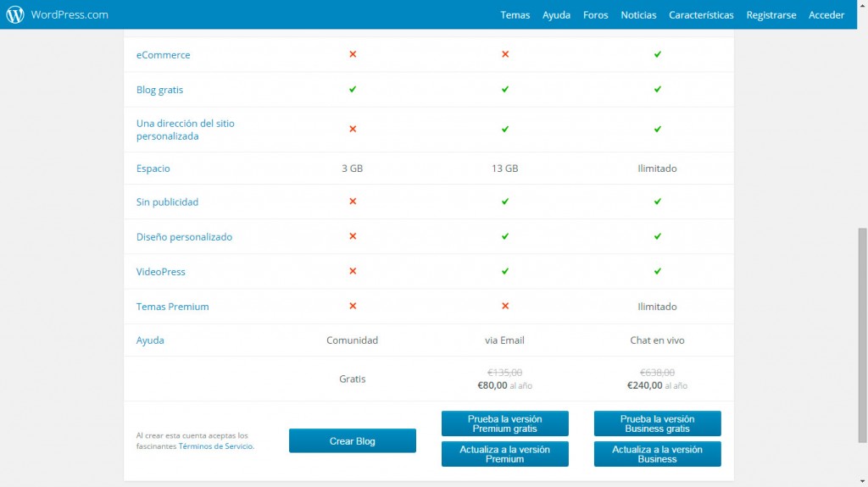
Task: Click the 13 GB space value
Action: 505,169
